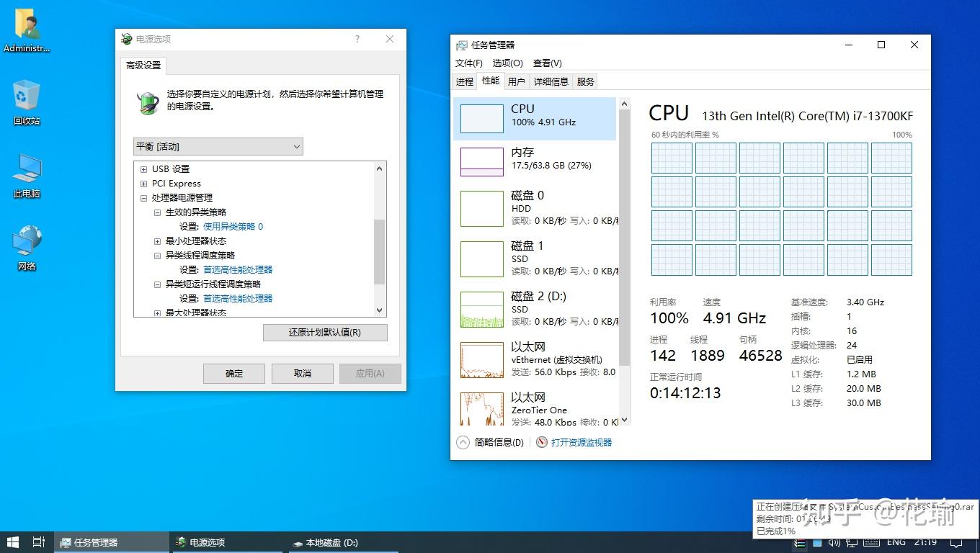Viewport: 980px width, 553px height.
Task: Switch to the 进程 tab
Action: pos(465,81)
